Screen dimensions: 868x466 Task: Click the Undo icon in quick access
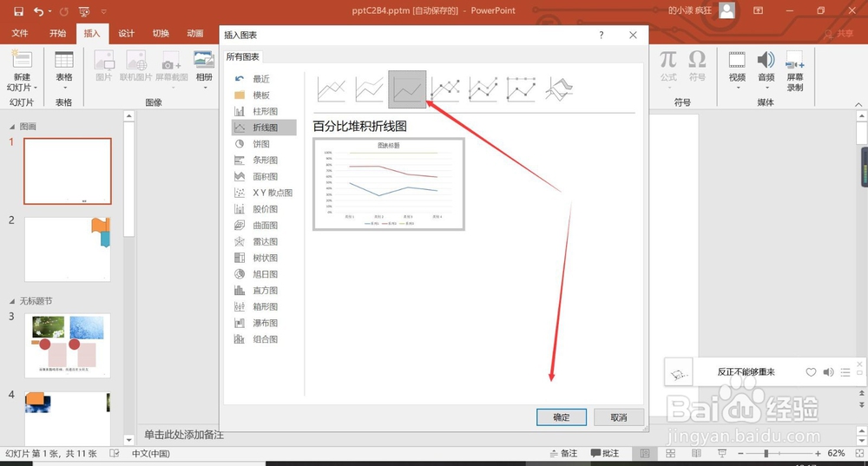38,11
